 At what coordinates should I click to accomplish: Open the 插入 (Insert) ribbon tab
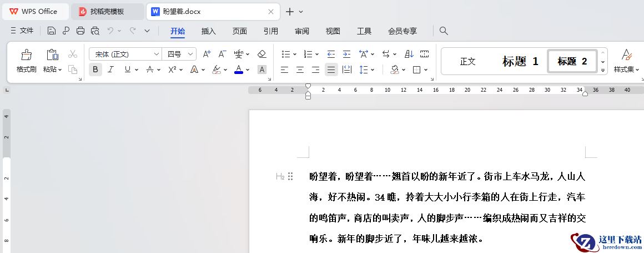(x=209, y=31)
